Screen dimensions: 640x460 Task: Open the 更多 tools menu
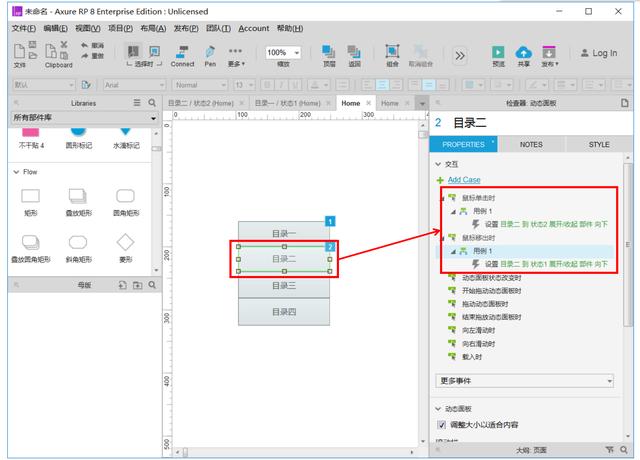point(236,56)
